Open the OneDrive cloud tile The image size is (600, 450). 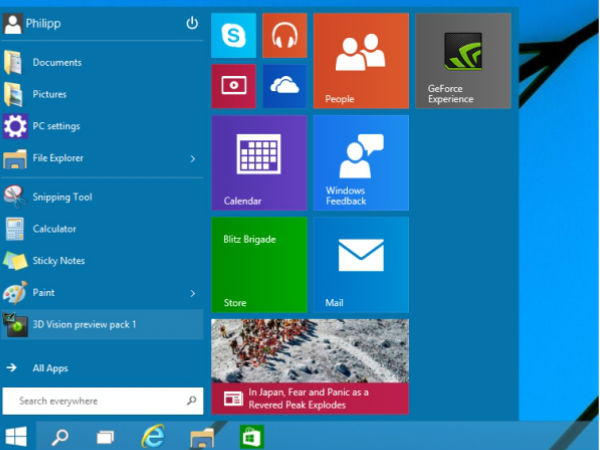(284, 86)
